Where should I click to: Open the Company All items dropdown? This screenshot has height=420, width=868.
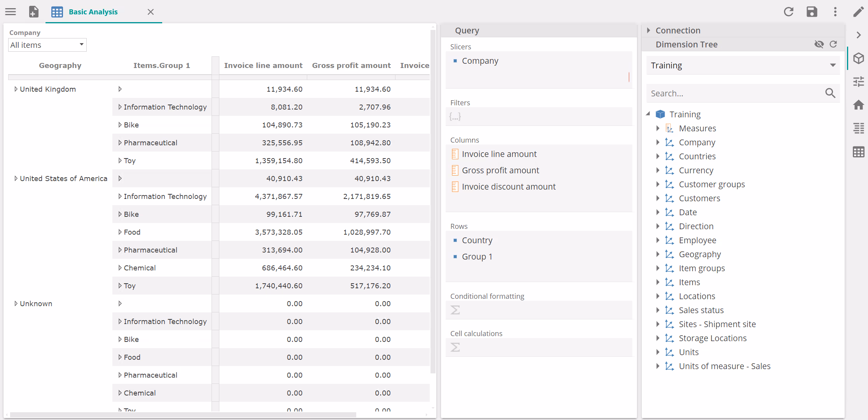tap(47, 45)
